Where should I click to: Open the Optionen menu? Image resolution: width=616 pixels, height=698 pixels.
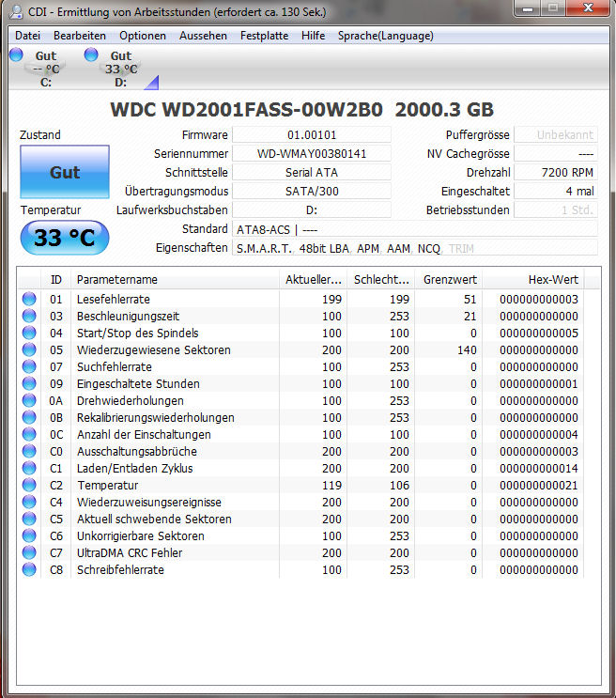[143, 36]
